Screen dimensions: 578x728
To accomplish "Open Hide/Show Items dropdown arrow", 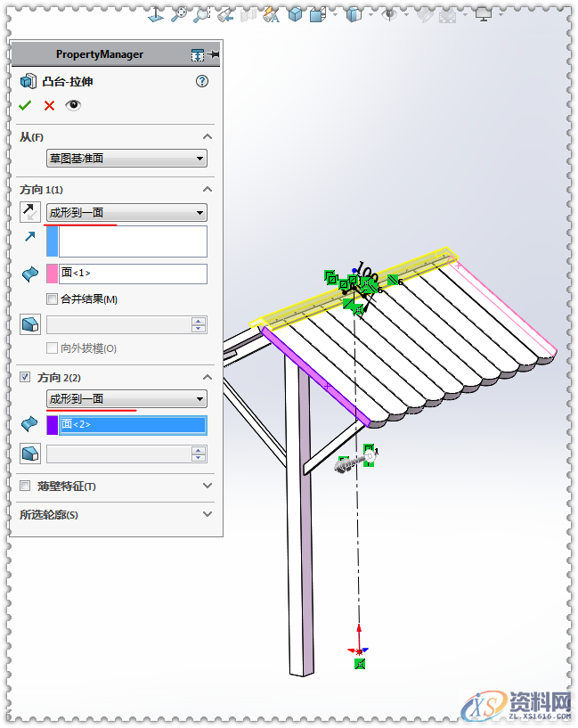I will [406, 15].
